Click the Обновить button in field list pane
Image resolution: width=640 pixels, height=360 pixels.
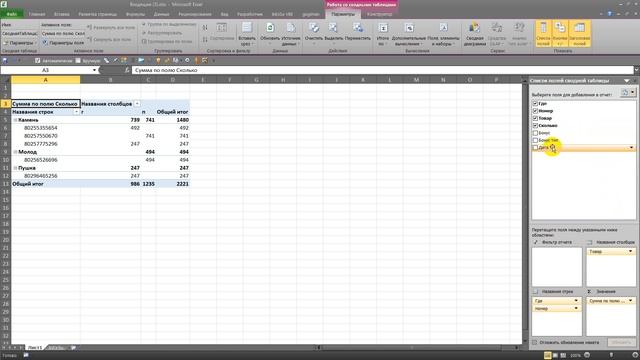[621, 342]
